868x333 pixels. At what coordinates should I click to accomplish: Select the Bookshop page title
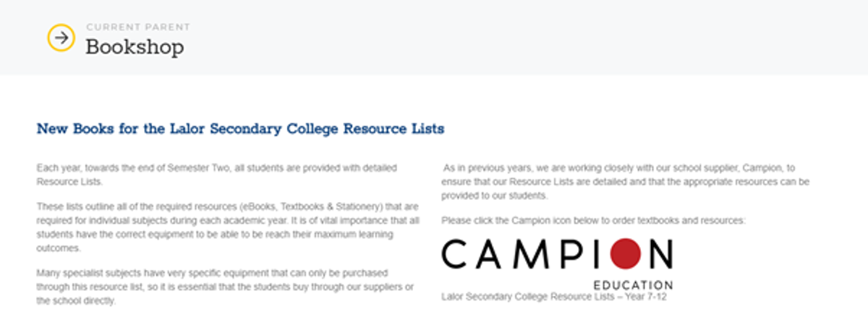click(x=135, y=47)
